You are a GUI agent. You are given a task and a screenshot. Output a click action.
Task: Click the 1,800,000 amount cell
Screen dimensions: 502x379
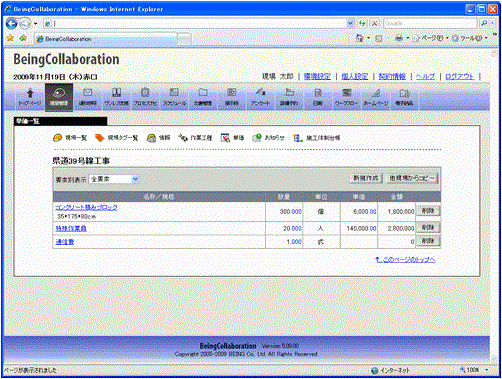(x=397, y=212)
